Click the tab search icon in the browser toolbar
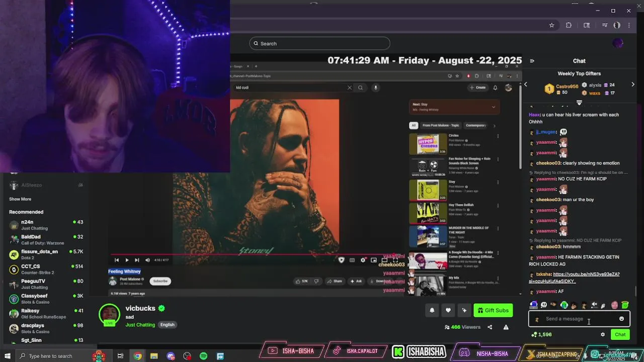This screenshot has width=644, height=362. tap(587, 25)
